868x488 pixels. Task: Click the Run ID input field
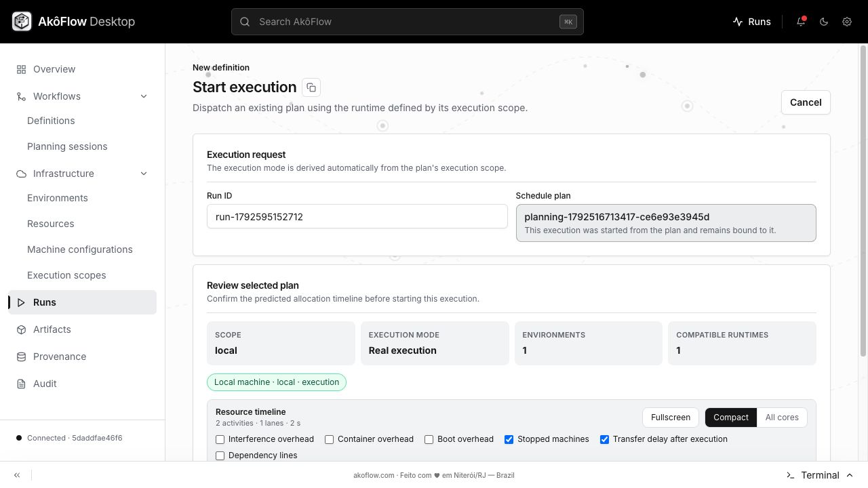[x=357, y=217]
